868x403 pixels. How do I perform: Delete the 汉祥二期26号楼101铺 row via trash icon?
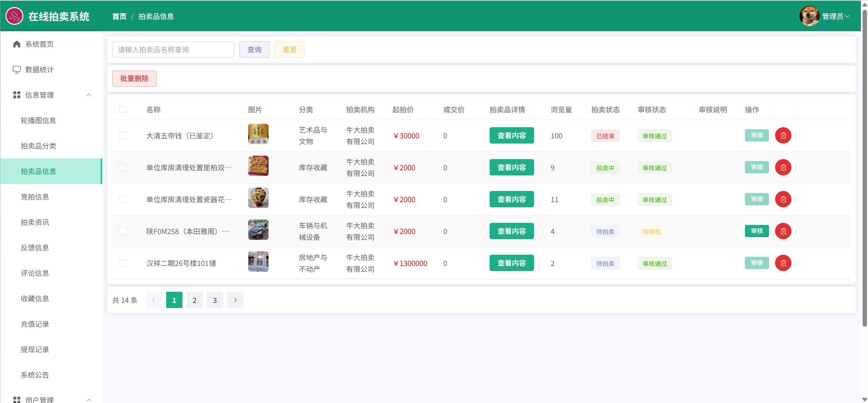783,263
